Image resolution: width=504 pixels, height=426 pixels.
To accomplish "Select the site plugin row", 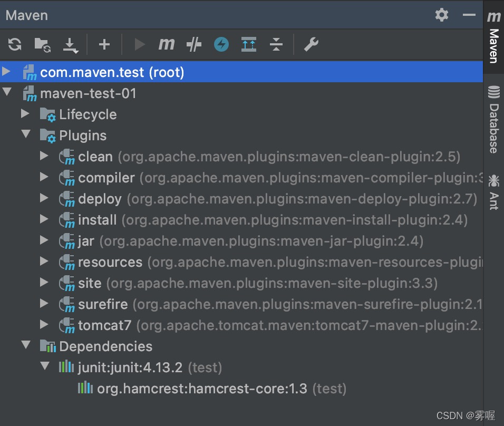I will tap(241, 283).
